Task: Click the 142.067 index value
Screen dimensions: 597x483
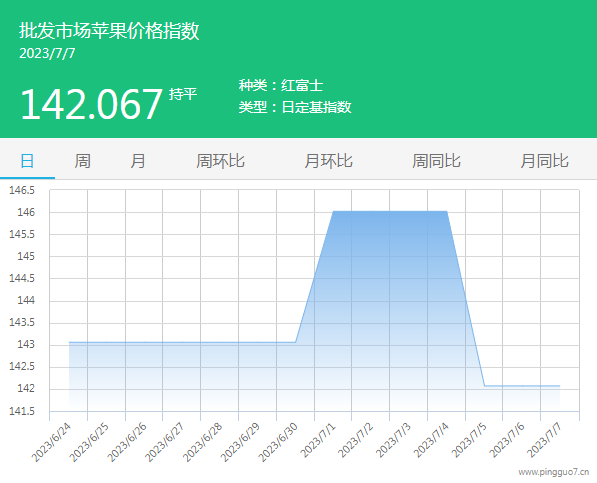Action: [91, 104]
